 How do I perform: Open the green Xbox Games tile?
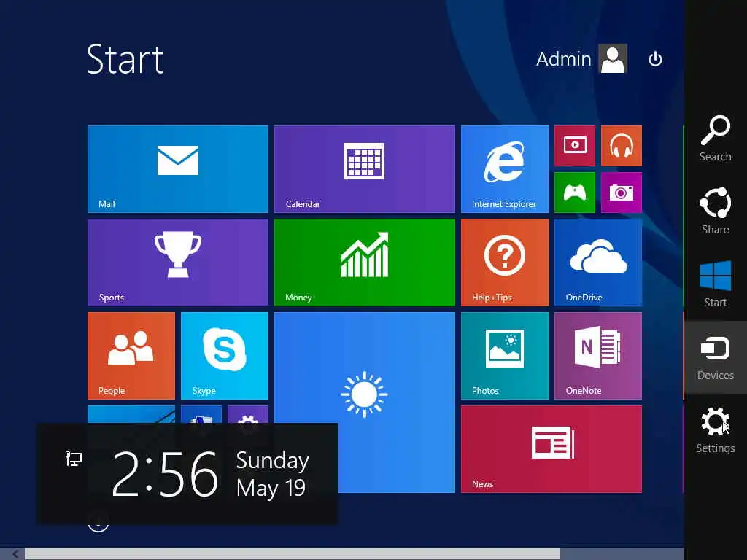575,192
